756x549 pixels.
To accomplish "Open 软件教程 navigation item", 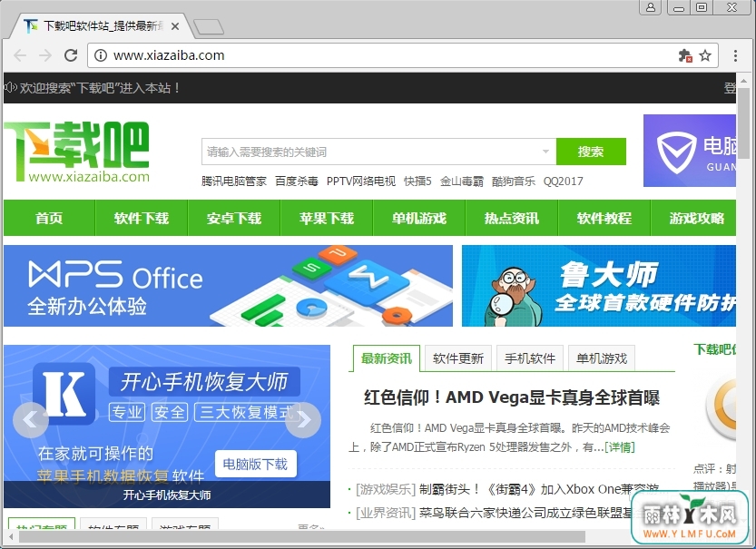I will pos(604,218).
